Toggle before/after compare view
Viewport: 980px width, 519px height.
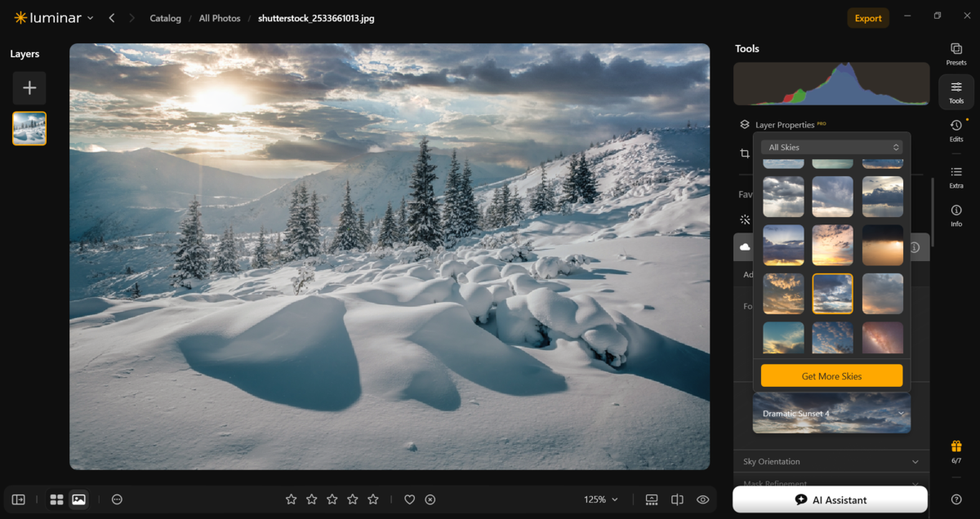pos(677,499)
